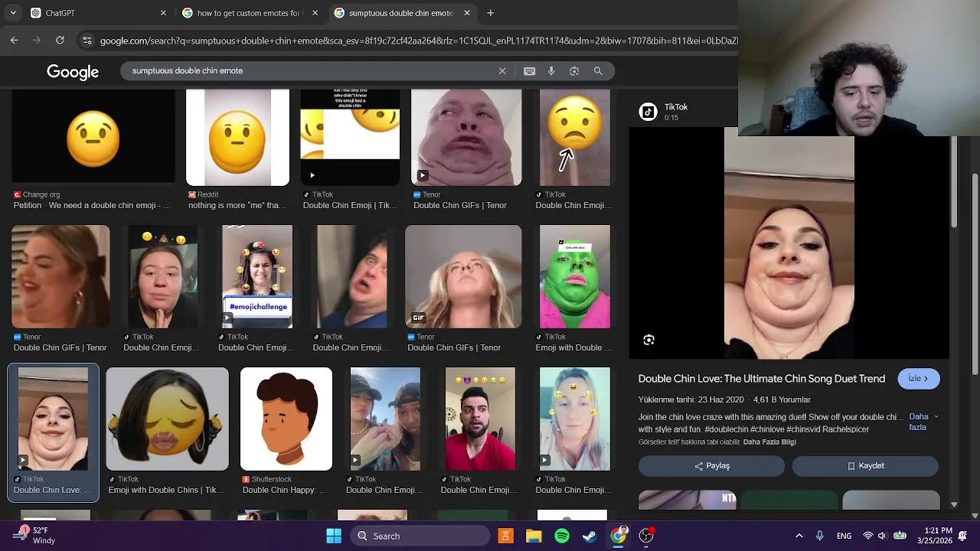Open the #emojichallenge TikTok thumbnail
This screenshot has width=980, height=551.
click(x=257, y=276)
